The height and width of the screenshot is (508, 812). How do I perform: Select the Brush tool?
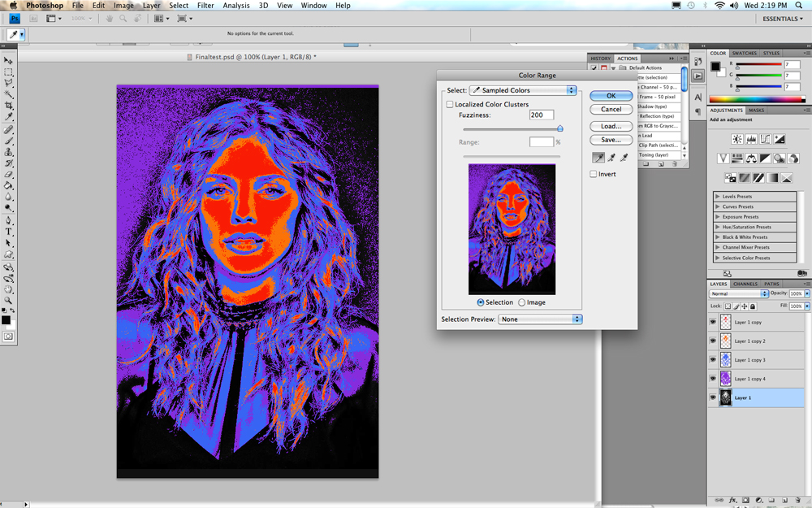click(8, 141)
